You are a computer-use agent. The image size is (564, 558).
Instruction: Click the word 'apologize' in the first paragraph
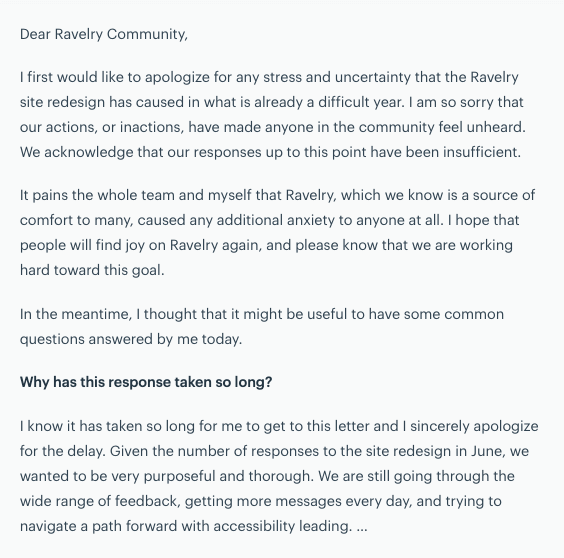point(177,78)
